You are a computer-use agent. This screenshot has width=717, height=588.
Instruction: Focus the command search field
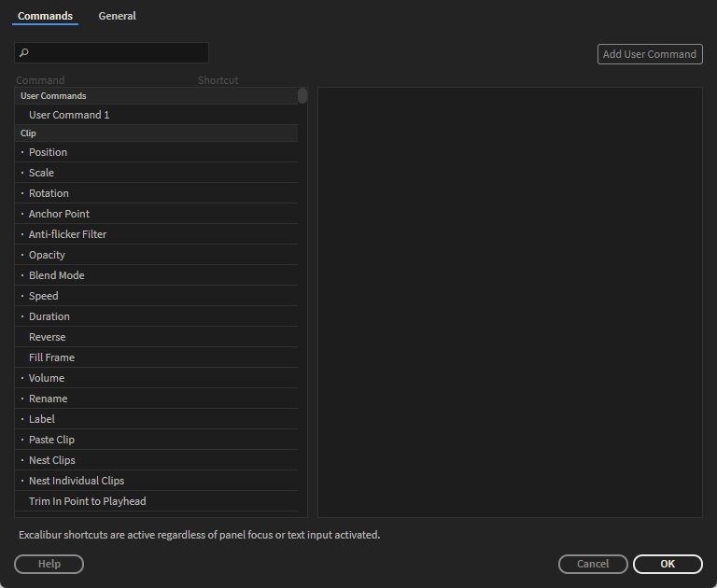pos(119,53)
